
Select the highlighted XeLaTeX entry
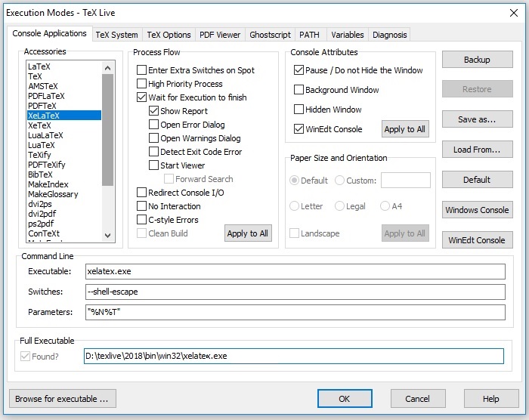[x=64, y=116]
